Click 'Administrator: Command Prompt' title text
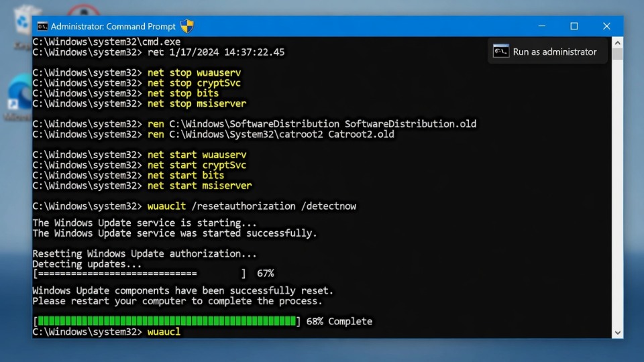Viewport: 644px width, 362px height. pyautogui.click(x=113, y=26)
